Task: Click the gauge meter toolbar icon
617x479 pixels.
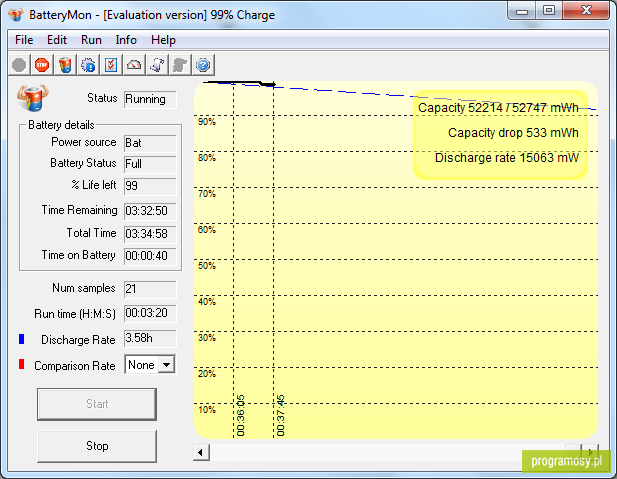Action: coord(134,65)
